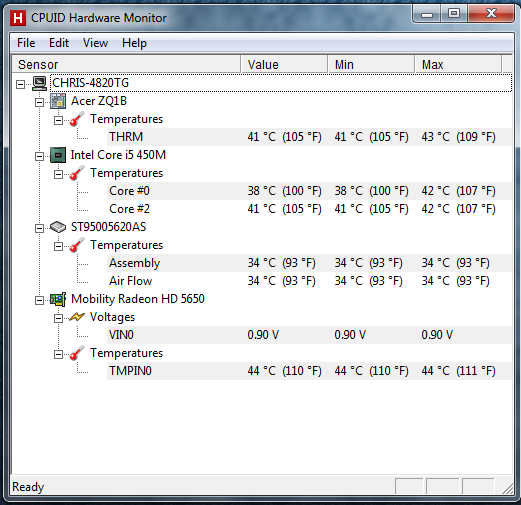This screenshot has width=521, height=505.
Task: Click the graphics card icon beside Mobility Radeon
Action: tap(58, 299)
